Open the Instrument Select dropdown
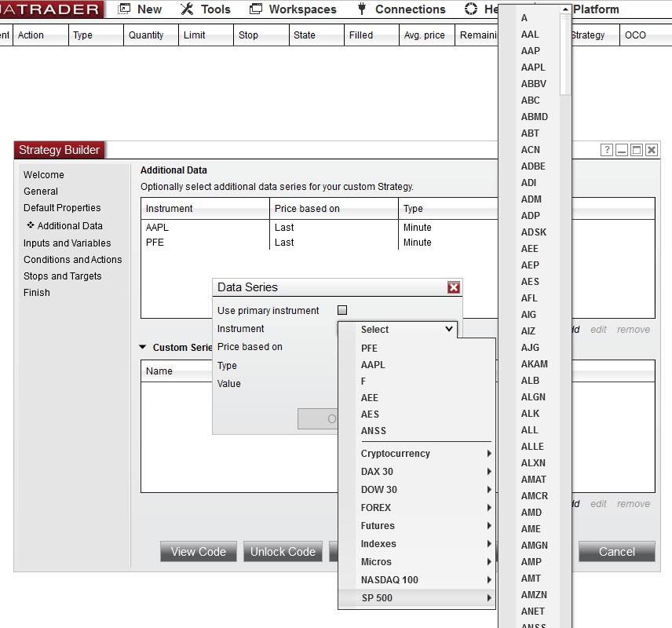This screenshot has width=672, height=628. click(x=398, y=329)
